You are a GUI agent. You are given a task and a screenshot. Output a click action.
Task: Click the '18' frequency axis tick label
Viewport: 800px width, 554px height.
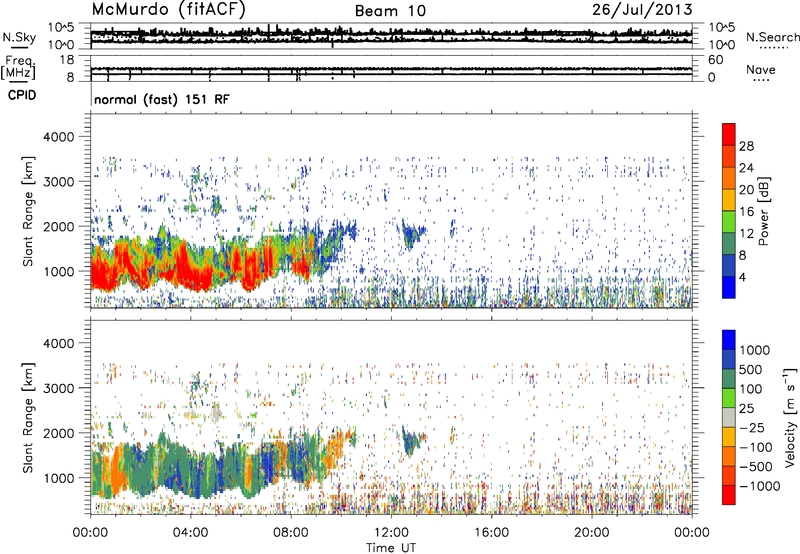[67, 60]
